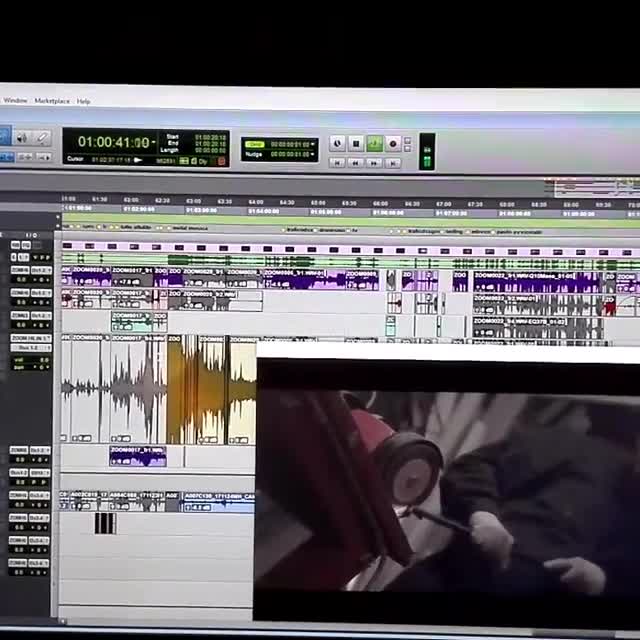Click the Stop button in the transport

coord(356,143)
